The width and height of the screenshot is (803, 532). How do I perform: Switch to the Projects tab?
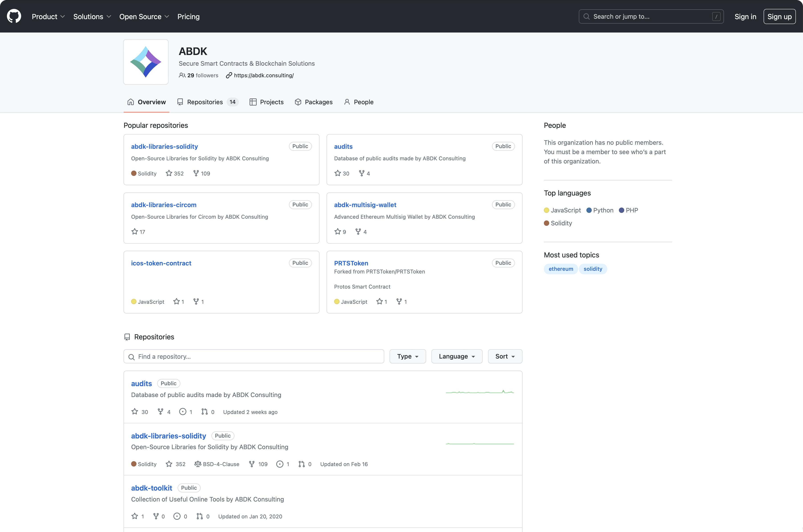(266, 102)
